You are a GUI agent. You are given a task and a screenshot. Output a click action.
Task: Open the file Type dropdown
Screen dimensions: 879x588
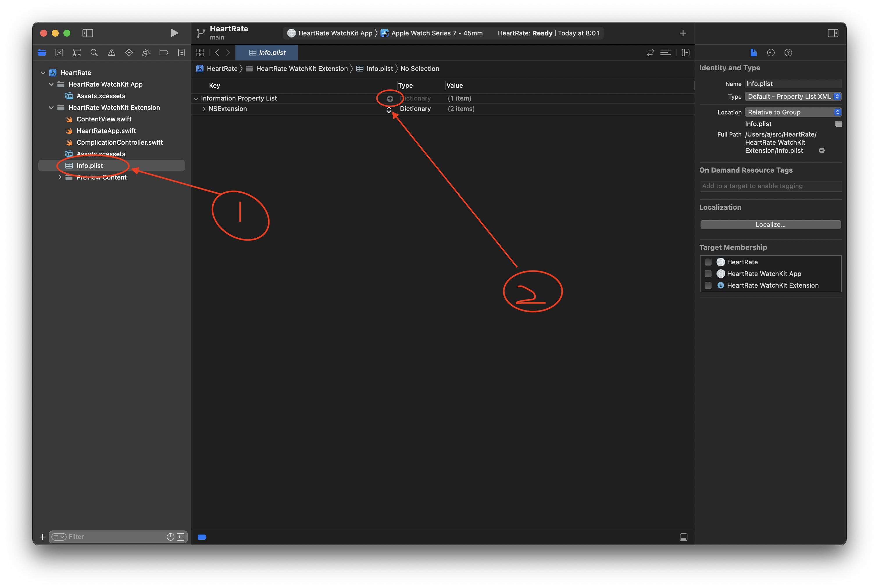pyautogui.click(x=793, y=97)
